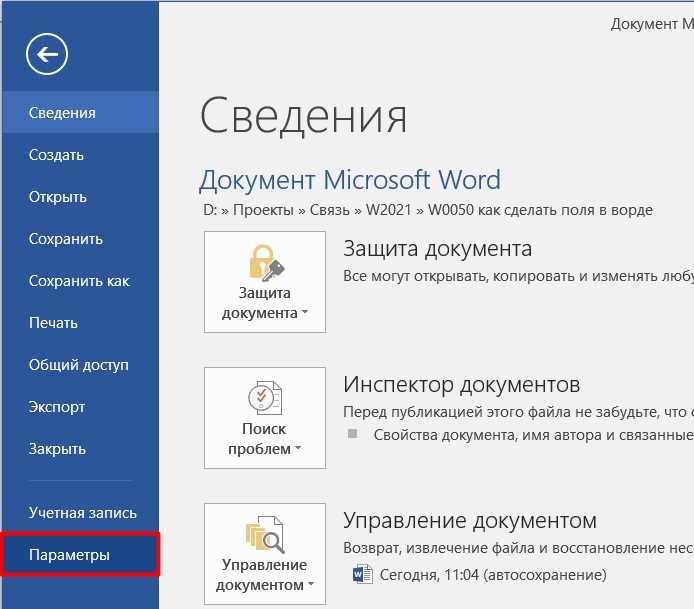Expand the Защита документа dropdown button
694x609 pixels.
(x=265, y=282)
